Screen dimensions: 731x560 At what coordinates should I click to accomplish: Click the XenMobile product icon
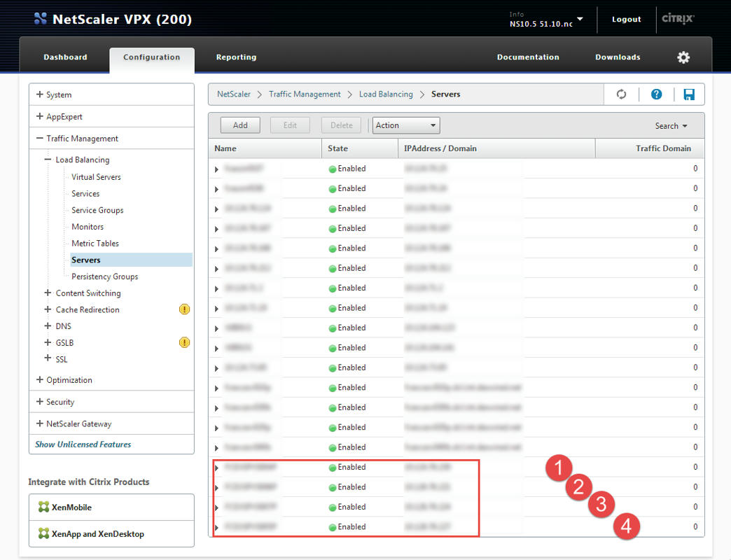point(43,507)
